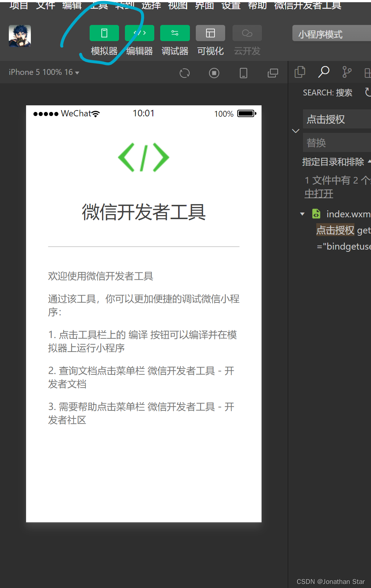Click the user avatar picture
This screenshot has height=588, width=371.
point(20,36)
